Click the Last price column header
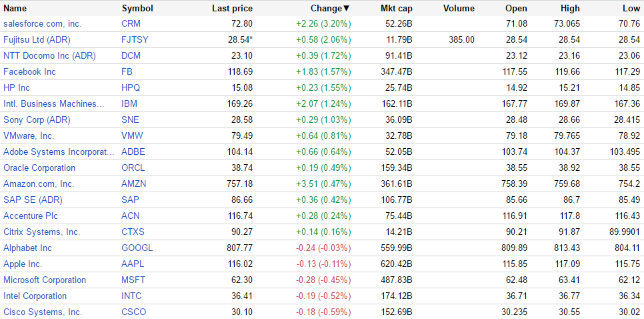644x319 pixels. [232, 9]
